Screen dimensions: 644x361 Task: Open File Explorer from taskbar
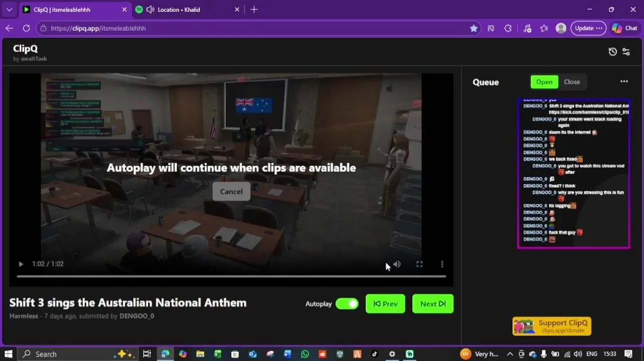pyautogui.click(x=200, y=354)
